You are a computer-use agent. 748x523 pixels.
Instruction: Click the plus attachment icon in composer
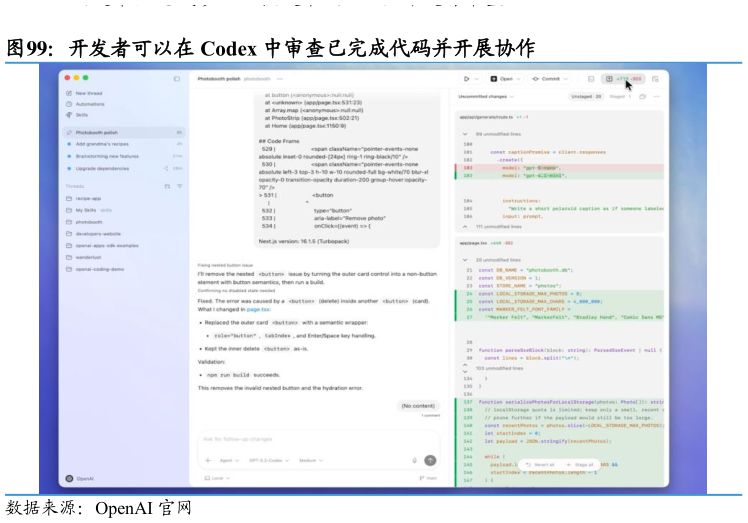tap(208, 460)
